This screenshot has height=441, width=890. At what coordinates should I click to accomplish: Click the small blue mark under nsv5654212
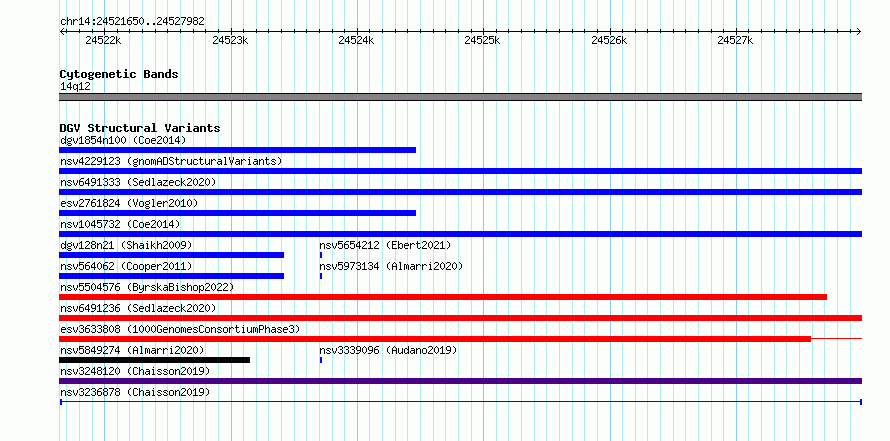[321, 255]
